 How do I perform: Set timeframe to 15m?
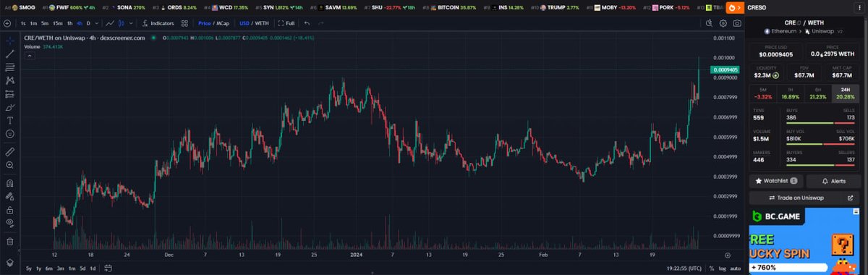click(x=57, y=23)
